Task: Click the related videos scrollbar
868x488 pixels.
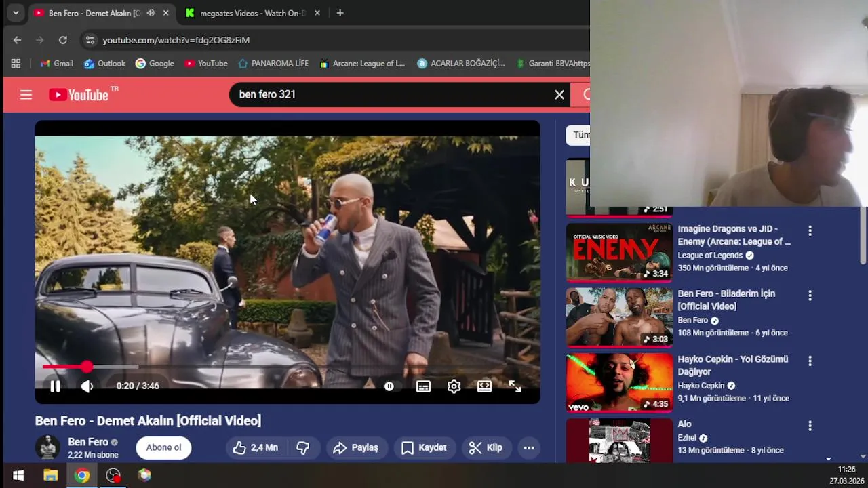Action: (x=863, y=236)
